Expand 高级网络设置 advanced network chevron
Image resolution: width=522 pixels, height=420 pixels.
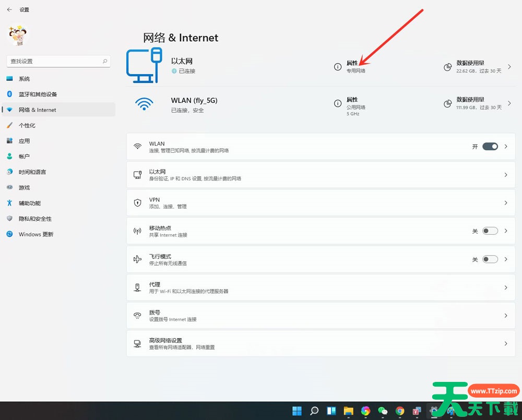[x=505, y=343]
